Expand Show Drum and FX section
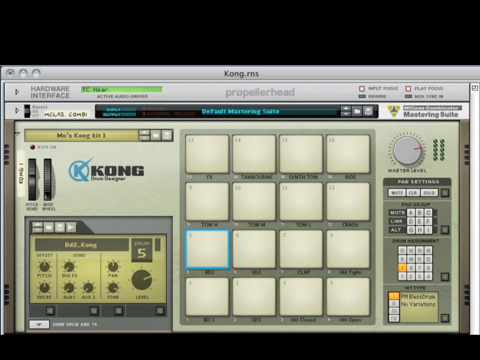 [x=39, y=324]
